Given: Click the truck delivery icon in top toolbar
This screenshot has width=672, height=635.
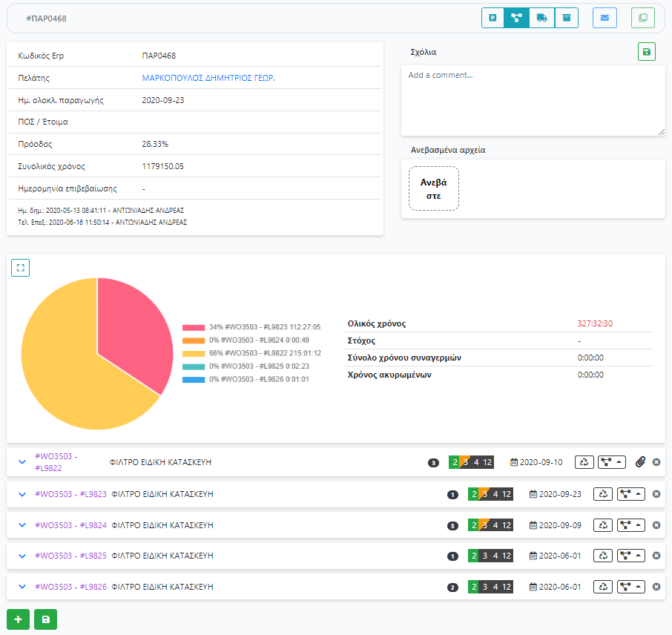Looking at the screenshot, I should (x=541, y=18).
